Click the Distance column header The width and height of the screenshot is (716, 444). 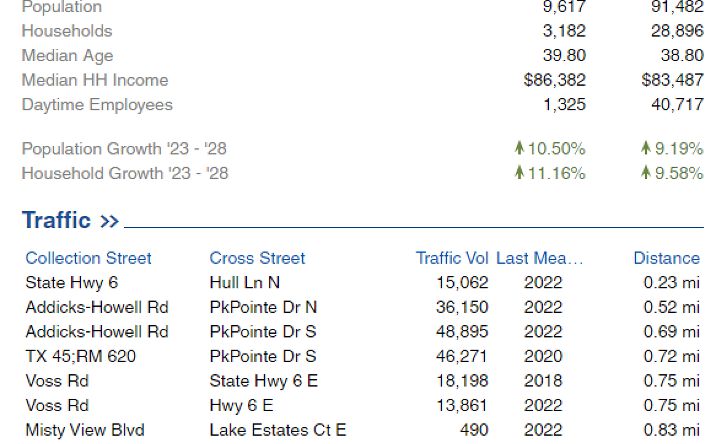click(x=666, y=258)
